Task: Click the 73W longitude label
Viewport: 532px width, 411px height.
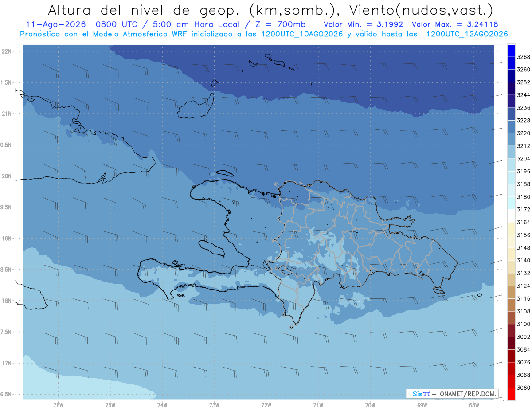Action: [214, 405]
